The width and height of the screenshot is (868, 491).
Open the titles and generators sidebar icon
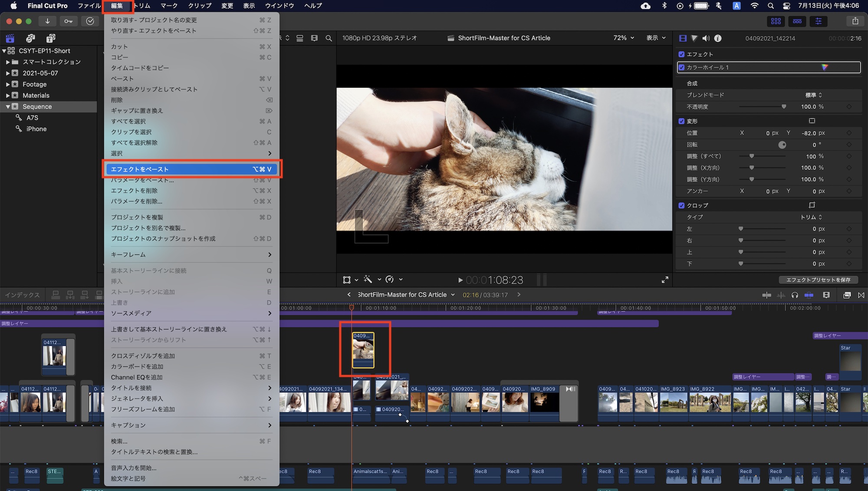pyautogui.click(x=51, y=38)
